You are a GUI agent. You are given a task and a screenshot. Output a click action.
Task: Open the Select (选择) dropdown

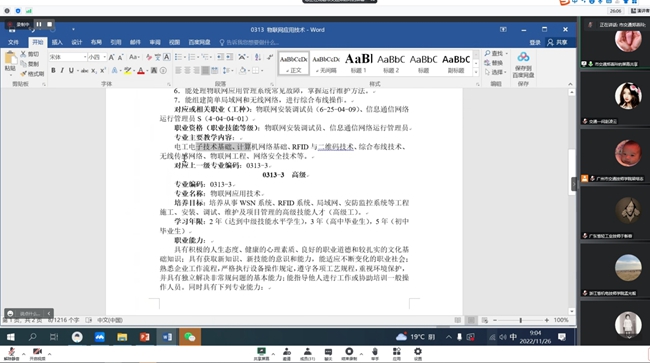coord(496,72)
